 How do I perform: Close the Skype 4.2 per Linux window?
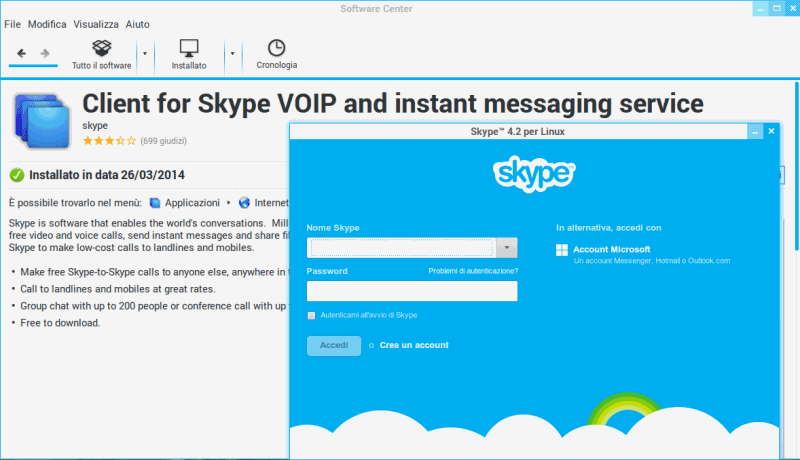[771, 131]
